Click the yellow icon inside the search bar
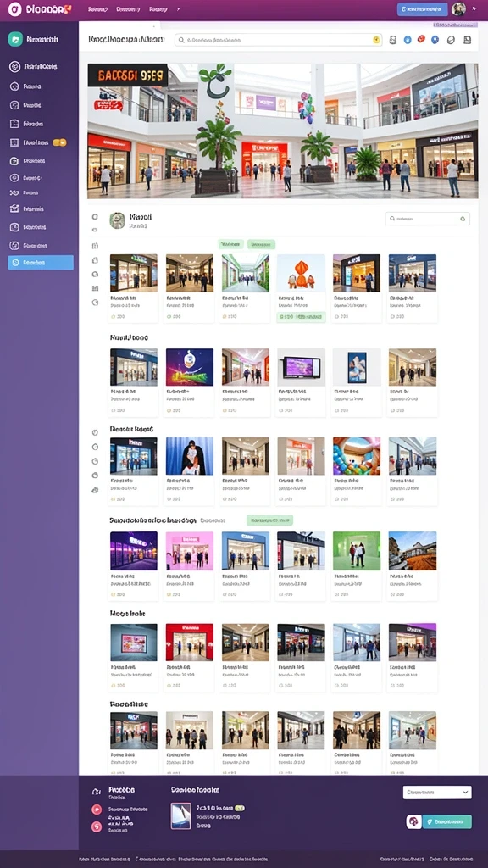The height and width of the screenshot is (868, 488). 376,40
